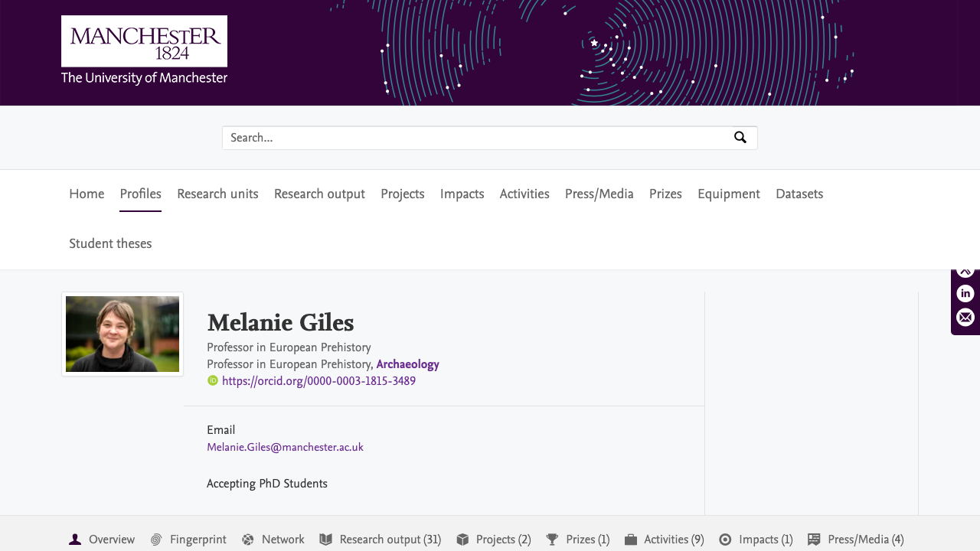Open the Equipment menu item
Screen dimensions: 980x551
click(x=728, y=194)
